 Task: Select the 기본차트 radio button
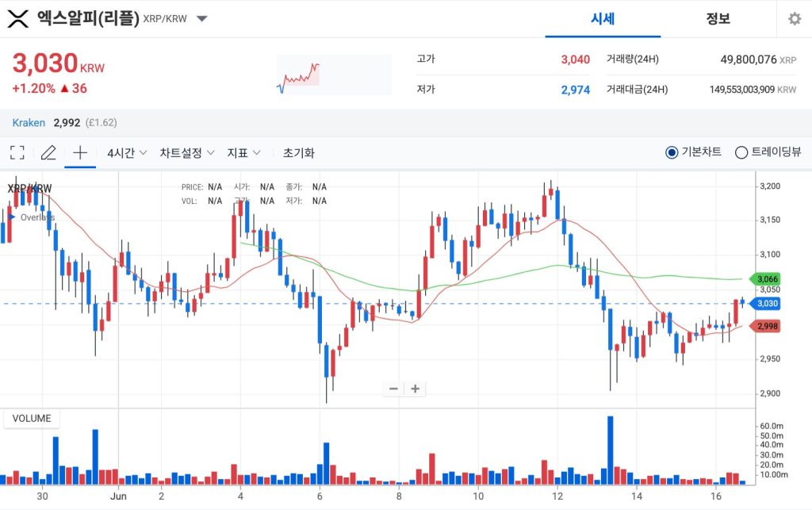672,152
